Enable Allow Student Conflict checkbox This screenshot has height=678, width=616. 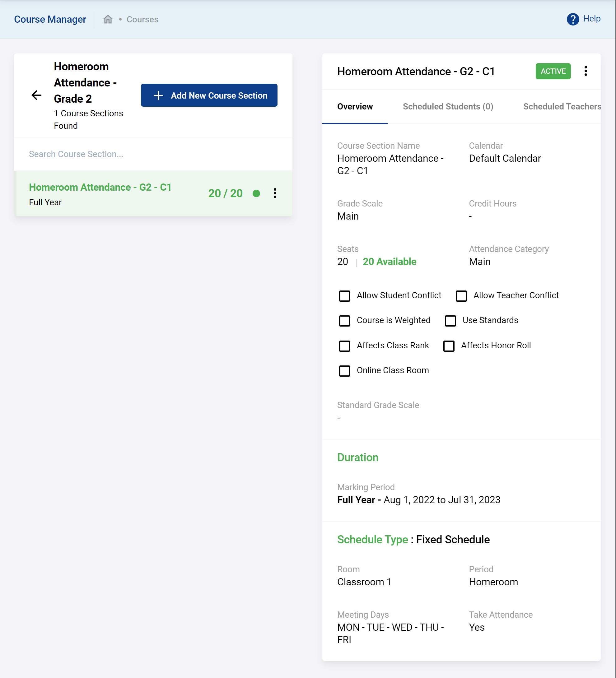click(x=344, y=296)
